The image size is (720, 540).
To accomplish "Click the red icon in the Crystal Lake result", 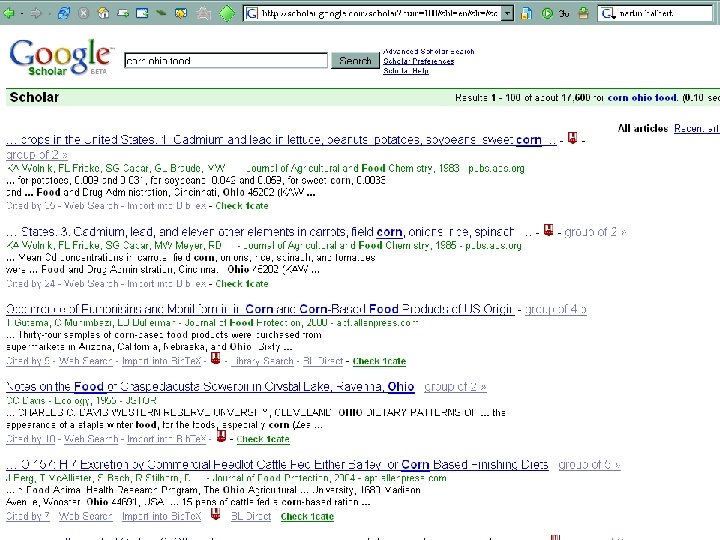I will 221,436.
